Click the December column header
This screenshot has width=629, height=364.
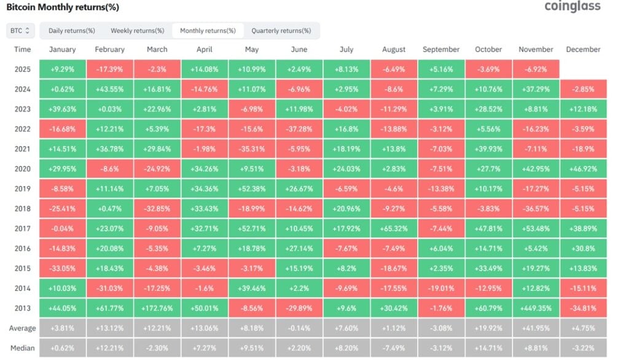click(x=583, y=50)
